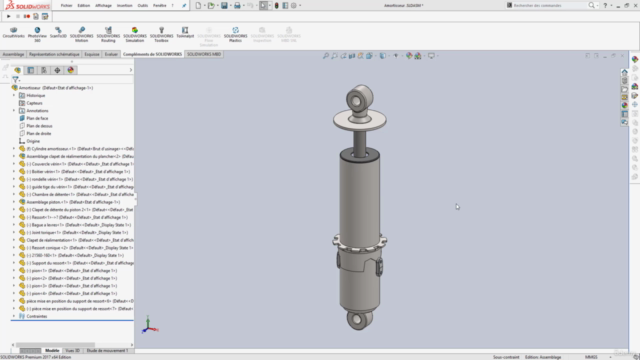This screenshot has height=360, width=640.
Task: Open the Outils menu
Action: click(143, 5)
